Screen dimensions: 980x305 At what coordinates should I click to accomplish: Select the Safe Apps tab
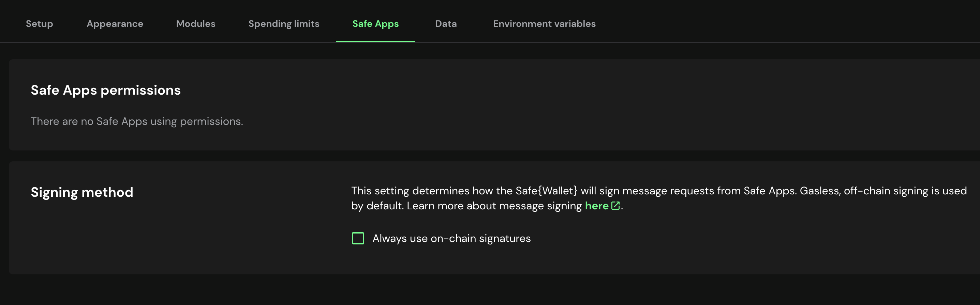point(375,23)
